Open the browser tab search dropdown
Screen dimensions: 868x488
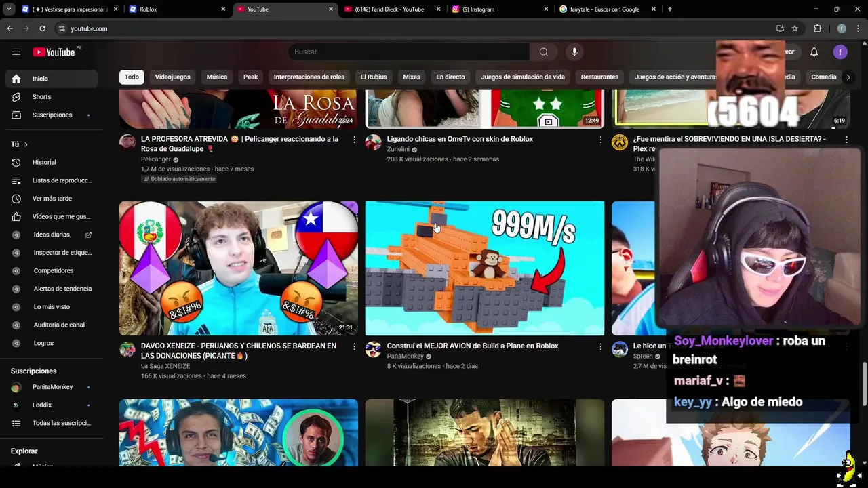pos(9,9)
